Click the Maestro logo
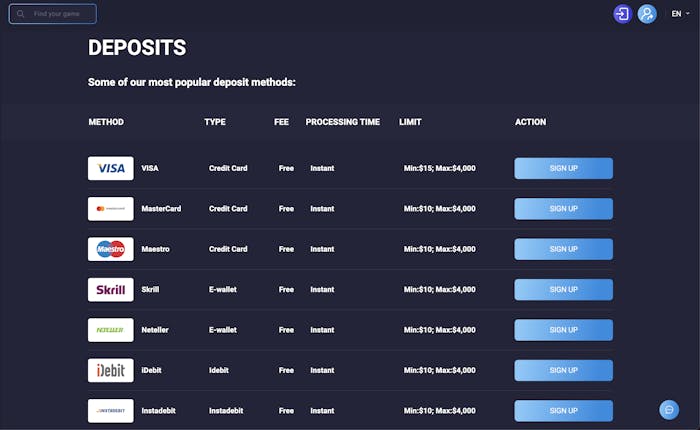The image size is (700, 430). [111, 249]
